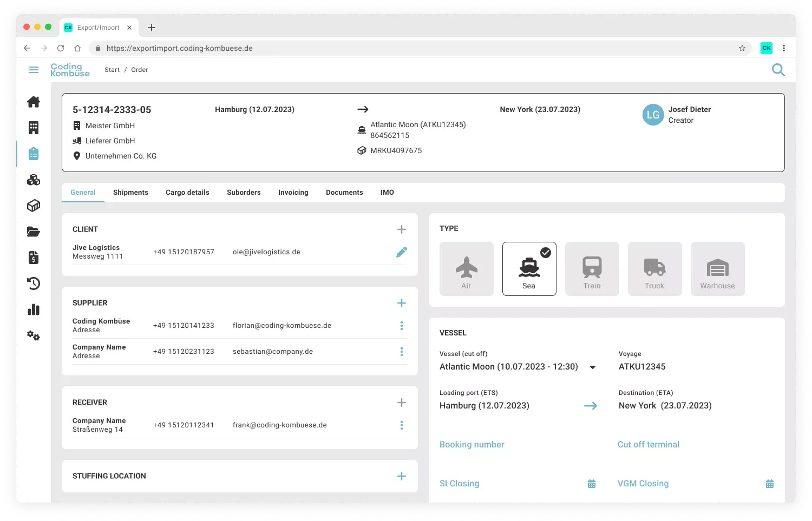Open VGM Closing calendar picker

(770, 484)
